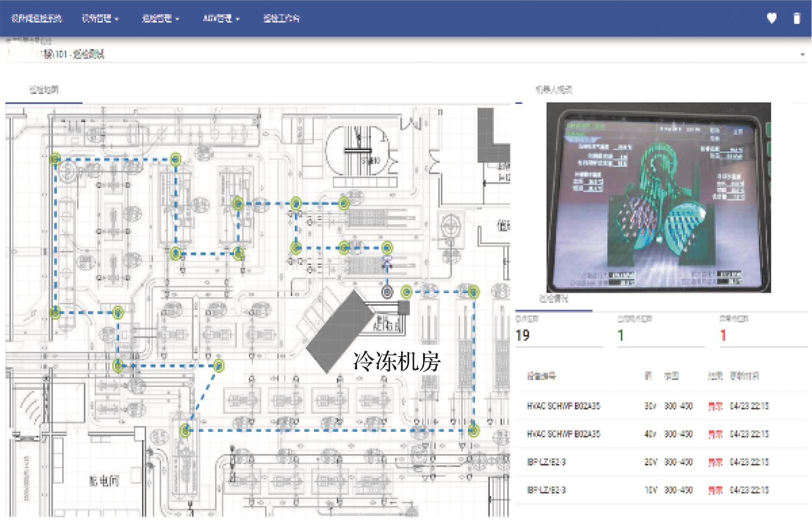Screen dimensions: 812x530
Task: Expand the inspection route selector arrow
Action: click(803, 55)
